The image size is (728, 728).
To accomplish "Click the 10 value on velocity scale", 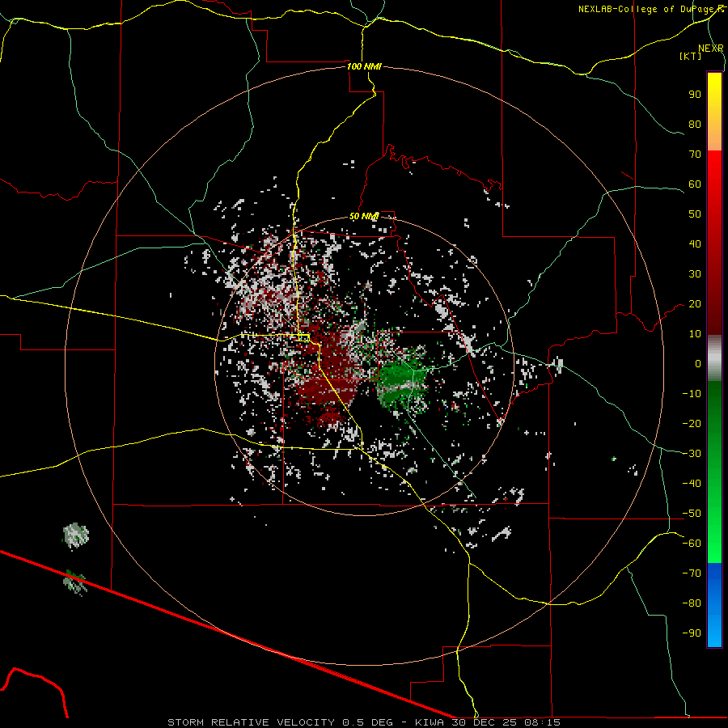I will (x=695, y=334).
